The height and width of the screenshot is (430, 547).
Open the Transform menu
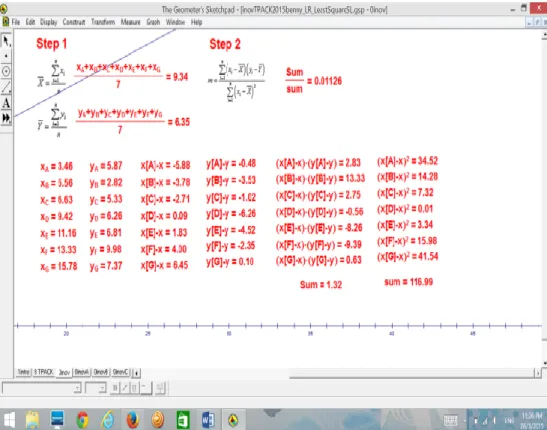click(x=103, y=22)
